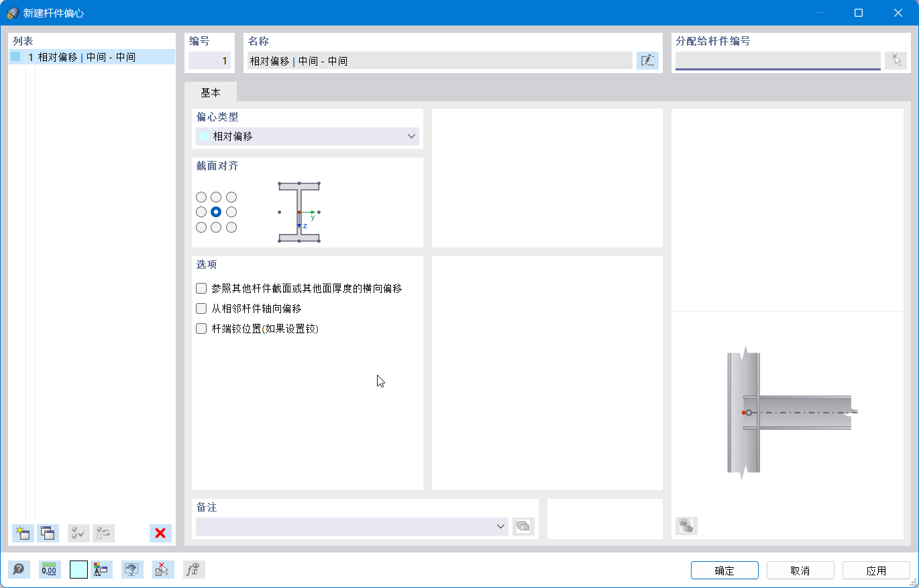The height and width of the screenshot is (588, 919).
Task: Click the rename/edit name pencil icon
Action: click(647, 60)
